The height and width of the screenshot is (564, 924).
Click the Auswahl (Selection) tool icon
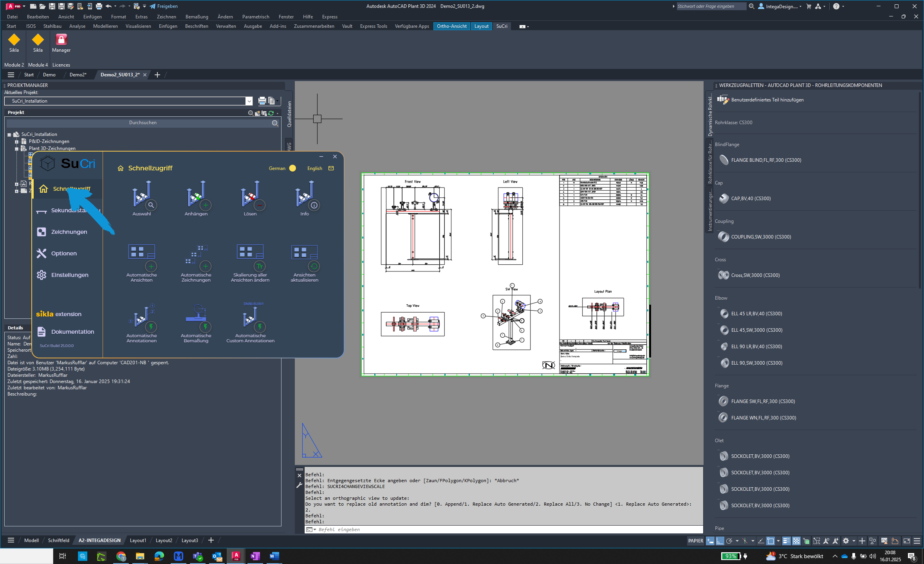(141, 197)
